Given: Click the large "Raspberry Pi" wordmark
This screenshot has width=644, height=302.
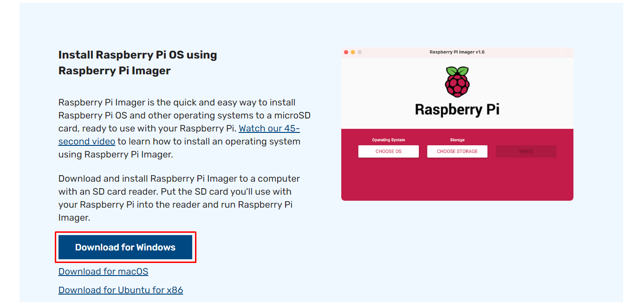Looking at the screenshot, I should [x=457, y=110].
